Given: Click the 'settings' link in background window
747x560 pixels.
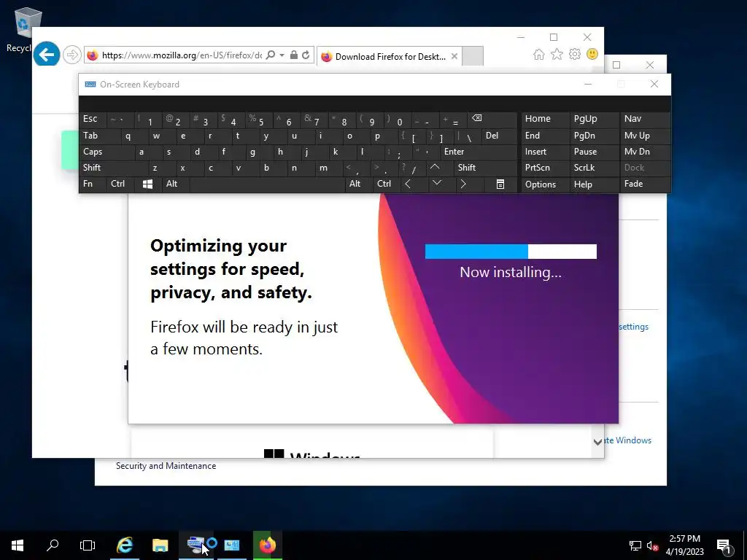Looking at the screenshot, I should tap(634, 327).
